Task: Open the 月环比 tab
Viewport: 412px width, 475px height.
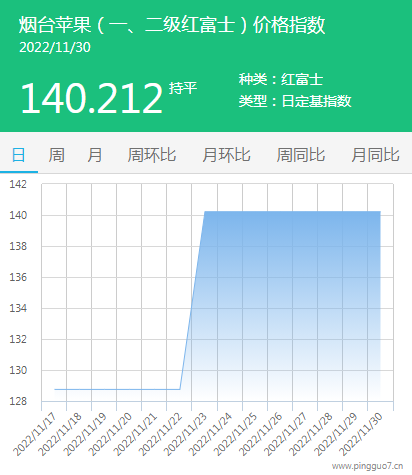Action: pyautogui.click(x=226, y=155)
